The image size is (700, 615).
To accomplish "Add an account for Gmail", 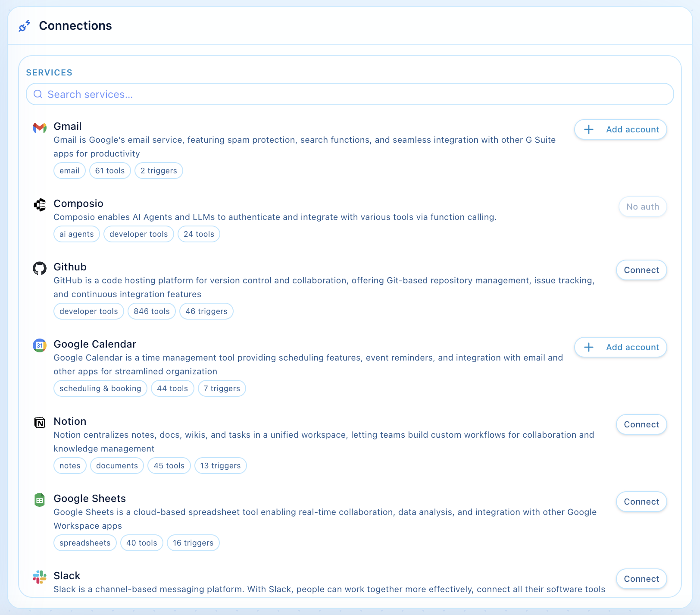I will click(x=621, y=129).
